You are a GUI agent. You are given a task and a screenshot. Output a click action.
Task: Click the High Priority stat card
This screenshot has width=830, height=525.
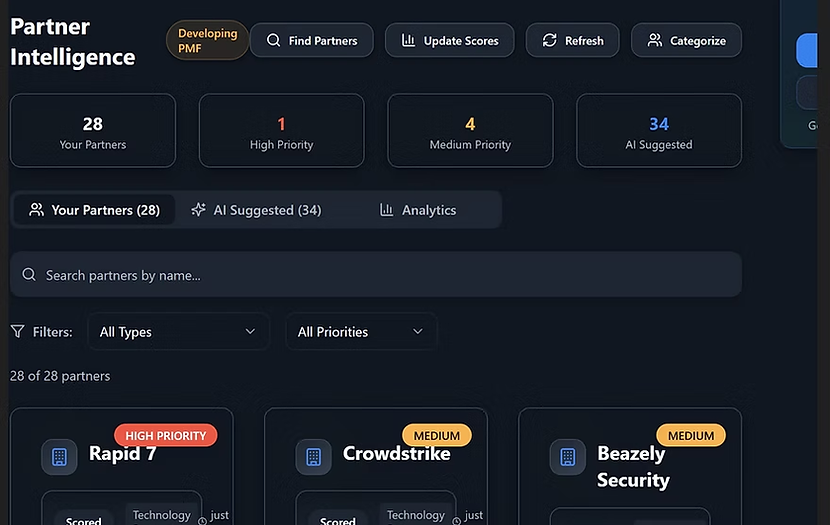click(282, 131)
